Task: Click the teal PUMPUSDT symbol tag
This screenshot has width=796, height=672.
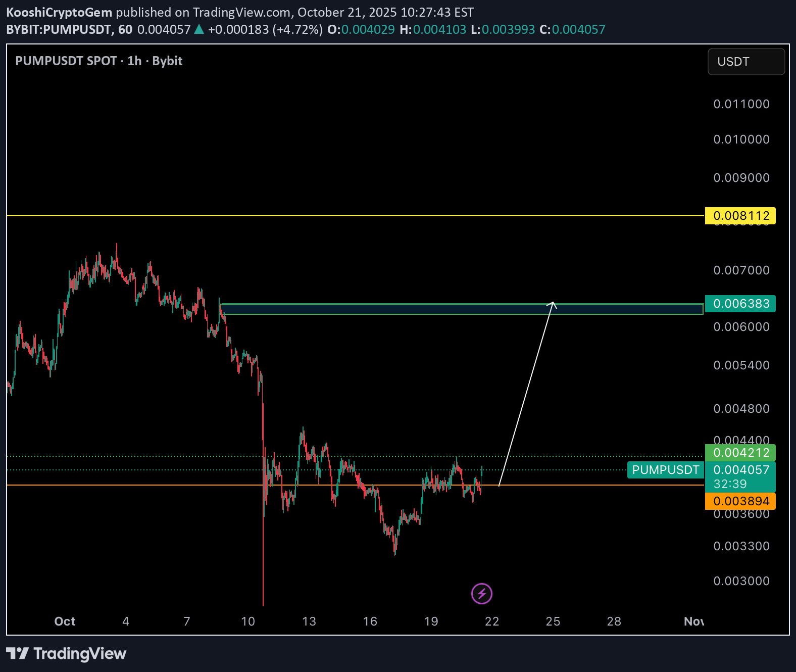Action: pos(665,470)
